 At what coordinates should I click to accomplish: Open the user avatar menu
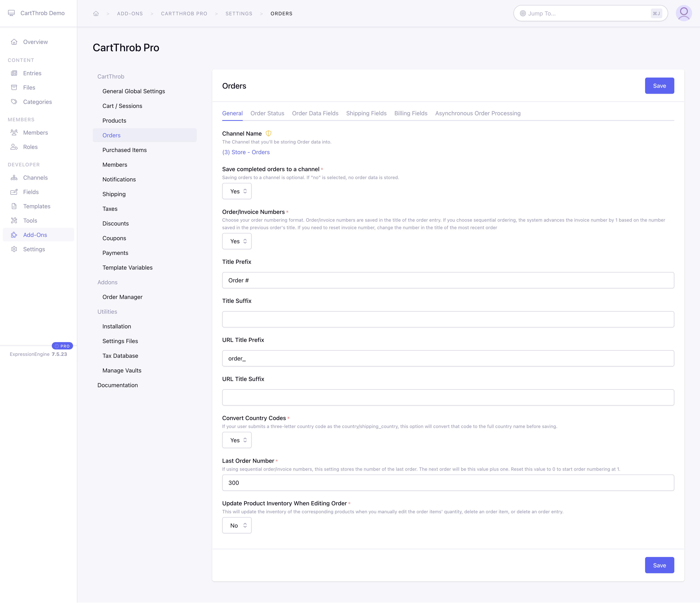(684, 13)
